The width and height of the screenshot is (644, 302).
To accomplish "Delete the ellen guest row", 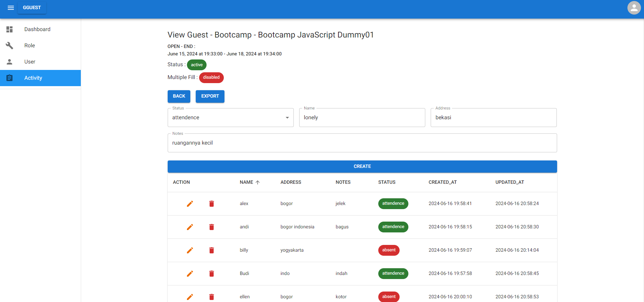I will click(212, 297).
